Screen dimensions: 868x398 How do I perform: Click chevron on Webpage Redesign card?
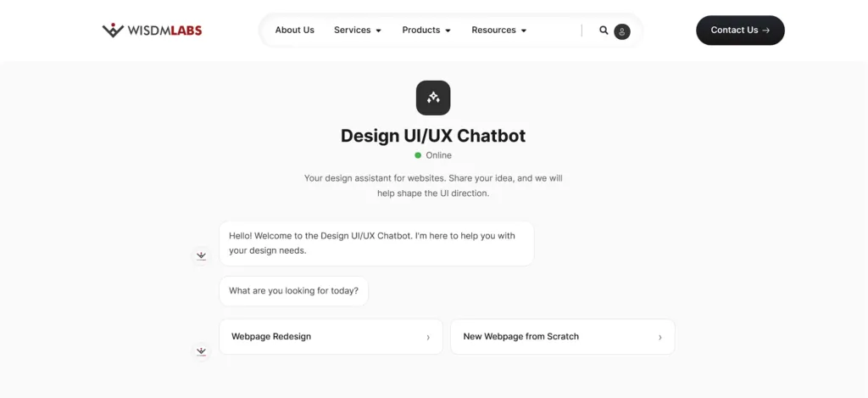pos(428,337)
